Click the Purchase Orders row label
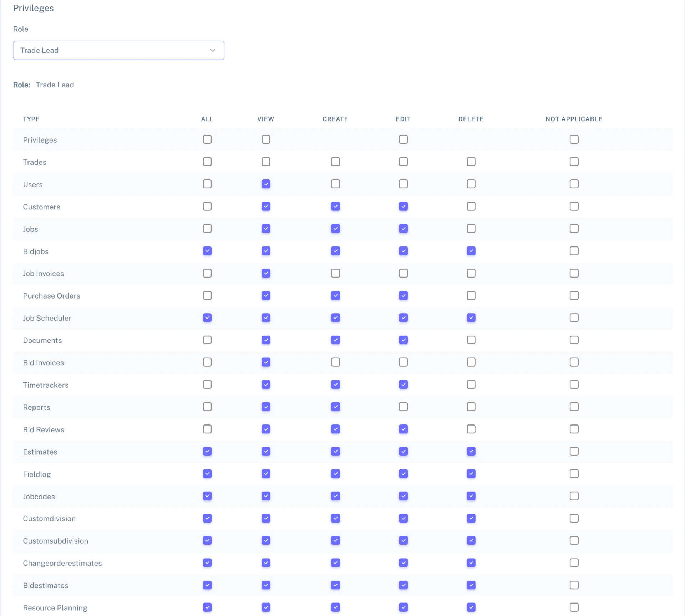Viewport: 685px width, 616px height. [51, 296]
